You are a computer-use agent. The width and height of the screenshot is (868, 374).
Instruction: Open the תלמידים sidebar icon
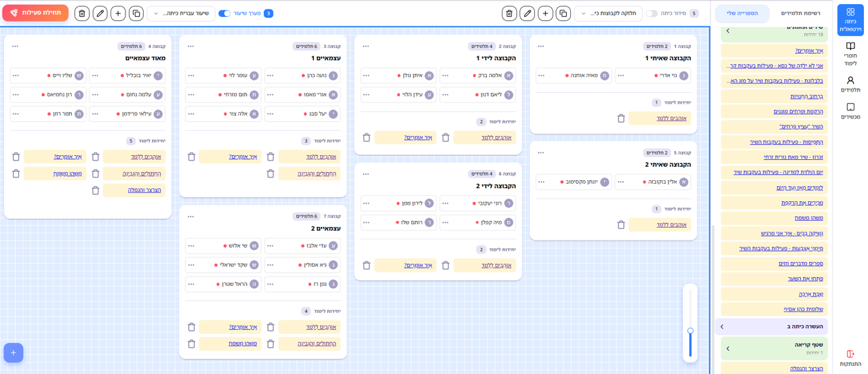tap(850, 84)
